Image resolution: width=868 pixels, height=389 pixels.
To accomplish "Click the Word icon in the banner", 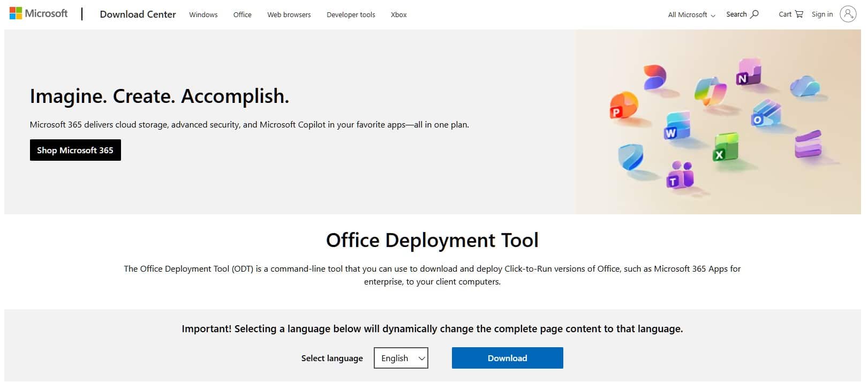I will coord(677,126).
